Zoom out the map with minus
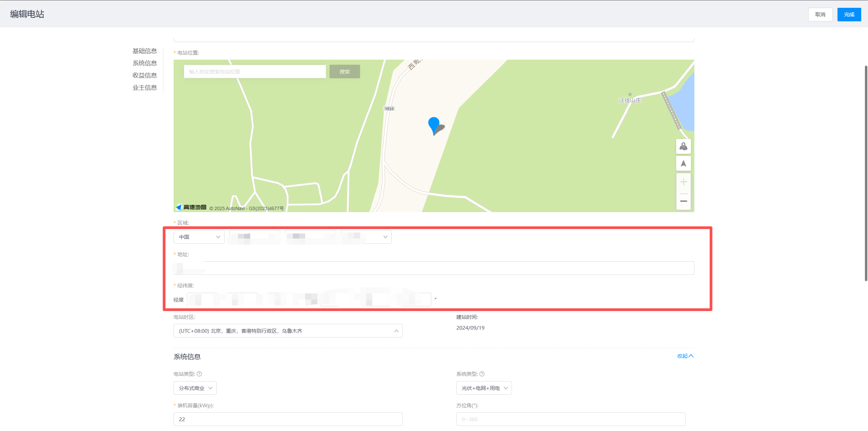The image size is (868, 431). click(x=683, y=201)
